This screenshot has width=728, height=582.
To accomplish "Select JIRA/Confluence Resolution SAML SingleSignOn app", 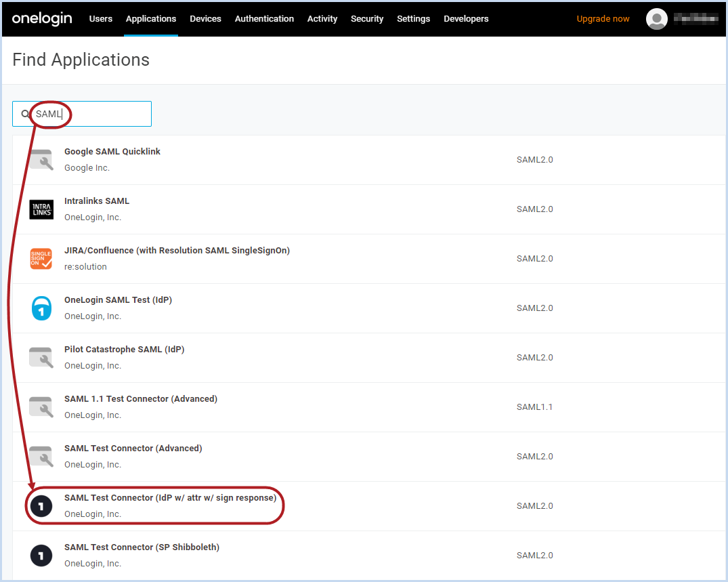I will point(368,259).
